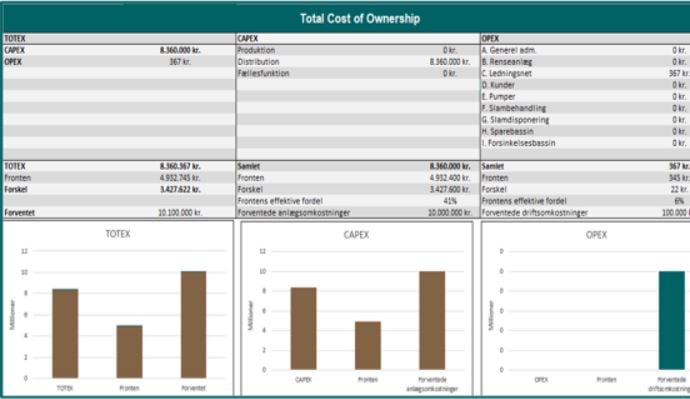
Task: Select the C. Ledningsnet row
Action: (585, 73)
